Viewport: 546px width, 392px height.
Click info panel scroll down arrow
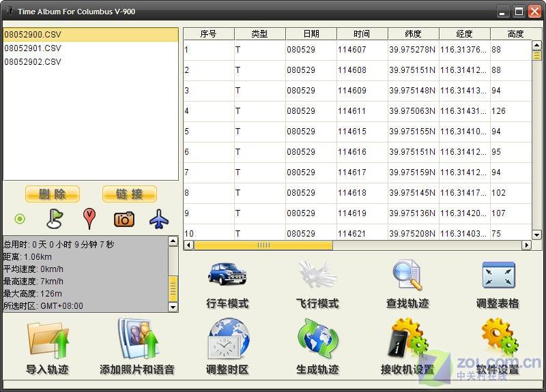(173, 307)
